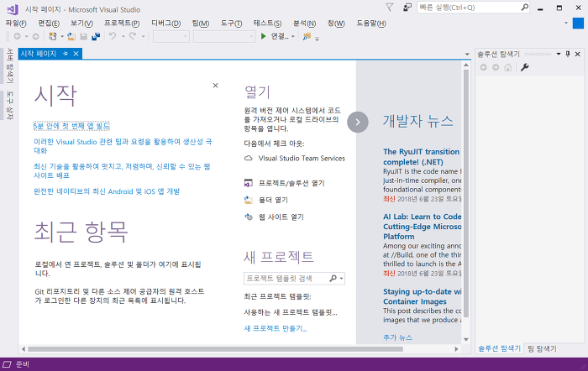
Task: Open the 프로젝트(P) menu
Action: tap(122, 24)
